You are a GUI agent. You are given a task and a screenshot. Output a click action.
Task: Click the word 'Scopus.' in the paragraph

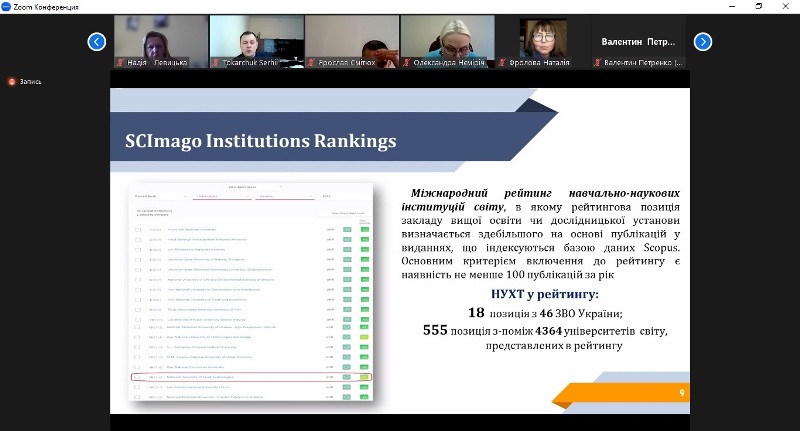(662, 248)
